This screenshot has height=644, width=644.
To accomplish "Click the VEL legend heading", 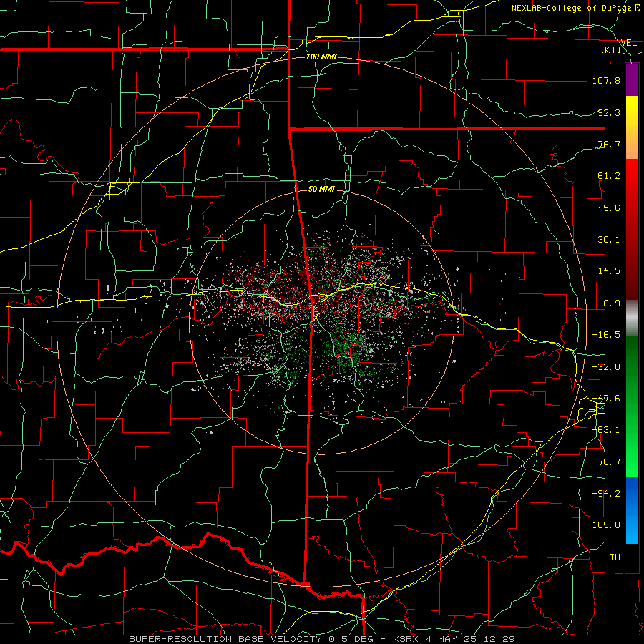I will [x=628, y=42].
